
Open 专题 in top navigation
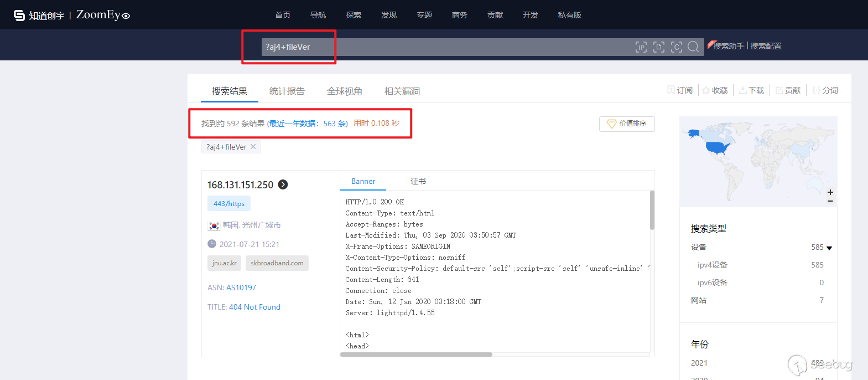[424, 15]
